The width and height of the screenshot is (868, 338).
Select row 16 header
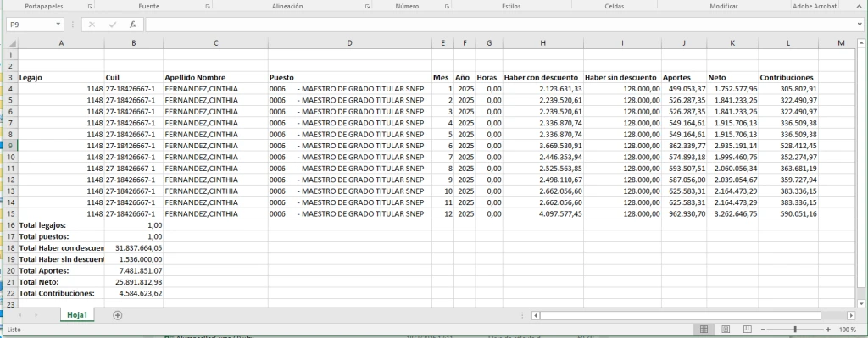tap(12, 225)
